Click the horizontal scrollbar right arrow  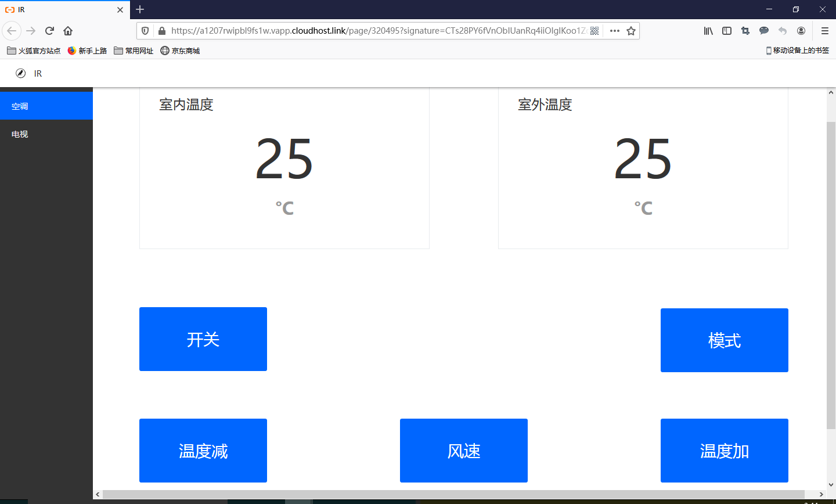(x=821, y=494)
